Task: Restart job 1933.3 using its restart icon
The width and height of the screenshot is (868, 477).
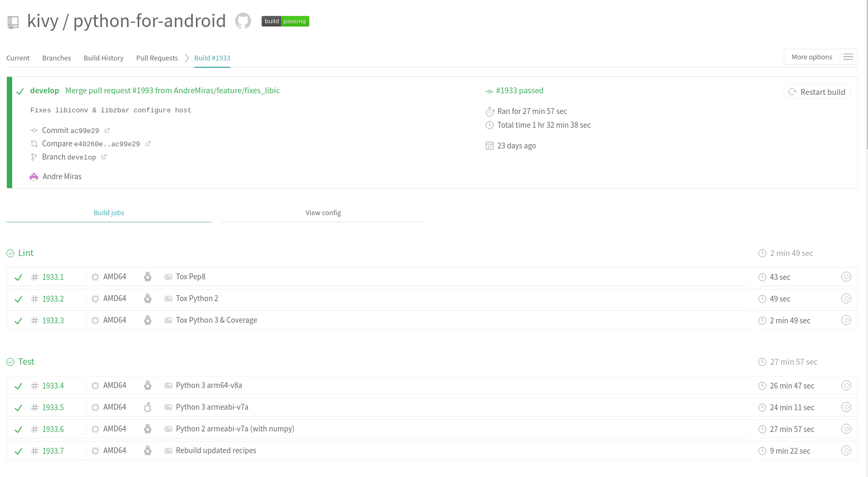Action: click(846, 320)
